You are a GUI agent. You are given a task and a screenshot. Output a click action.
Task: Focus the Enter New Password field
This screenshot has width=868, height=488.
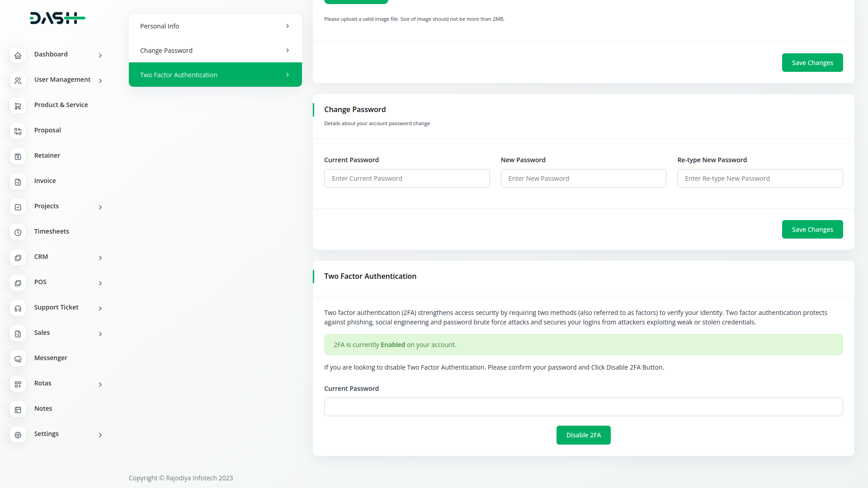point(583,178)
